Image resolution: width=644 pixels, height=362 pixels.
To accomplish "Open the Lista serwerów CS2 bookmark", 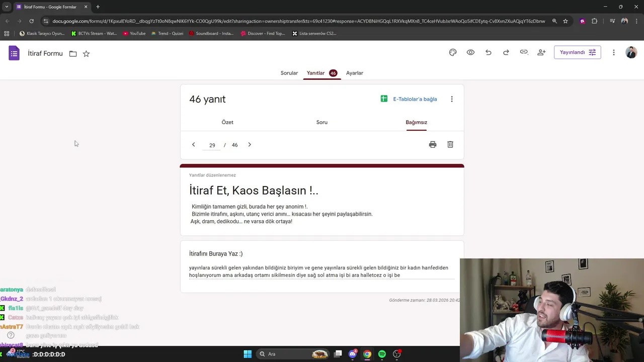I will point(314,33).
